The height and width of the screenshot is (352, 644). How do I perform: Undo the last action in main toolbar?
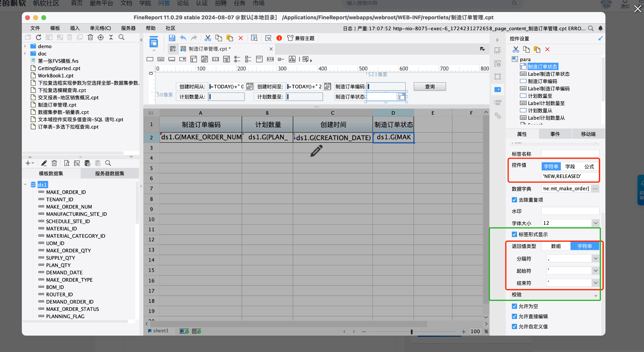click(x=183, y=38)
